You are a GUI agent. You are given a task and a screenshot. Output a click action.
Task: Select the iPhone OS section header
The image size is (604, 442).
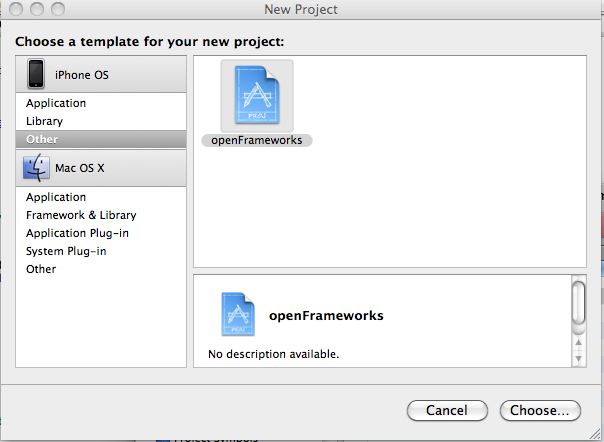point(101,74)
